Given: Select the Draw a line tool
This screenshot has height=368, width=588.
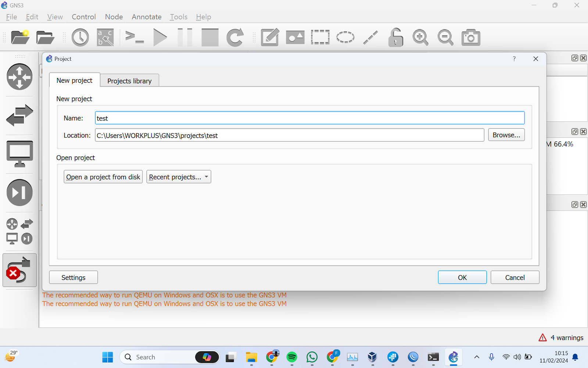Looking at the screenshot, I should coord(370,37).
